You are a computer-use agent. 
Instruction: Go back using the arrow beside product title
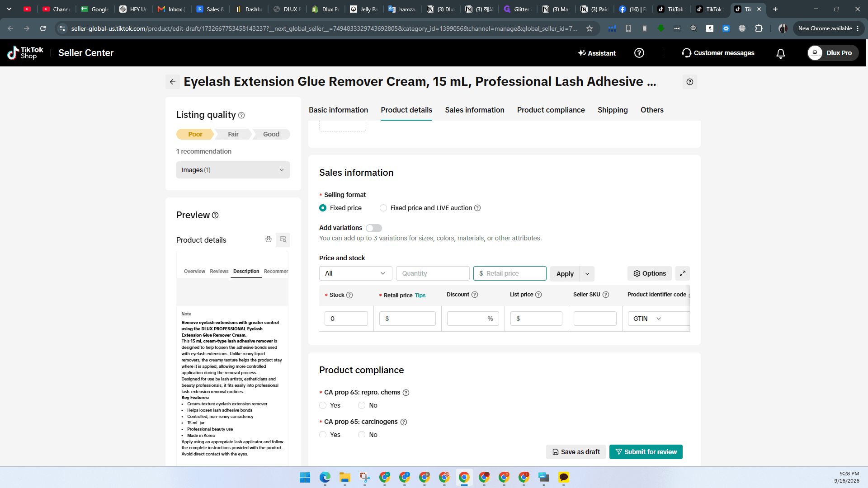tap(173, 82)
